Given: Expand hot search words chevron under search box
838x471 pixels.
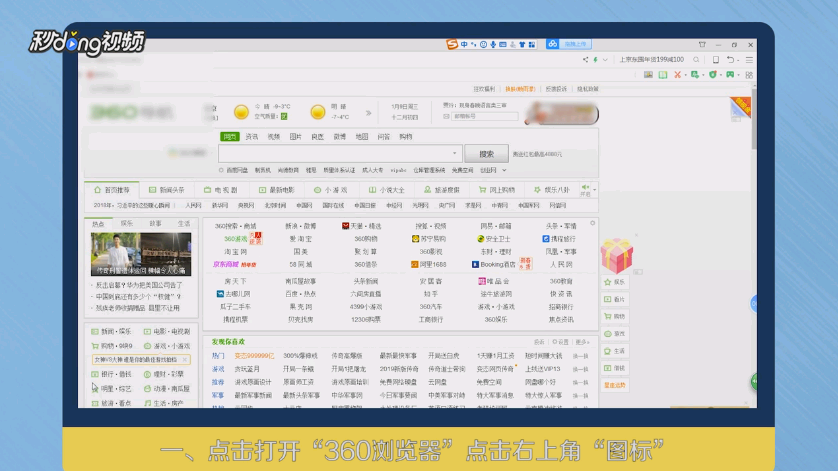Looking at the screenshot, I should point(504,170).
